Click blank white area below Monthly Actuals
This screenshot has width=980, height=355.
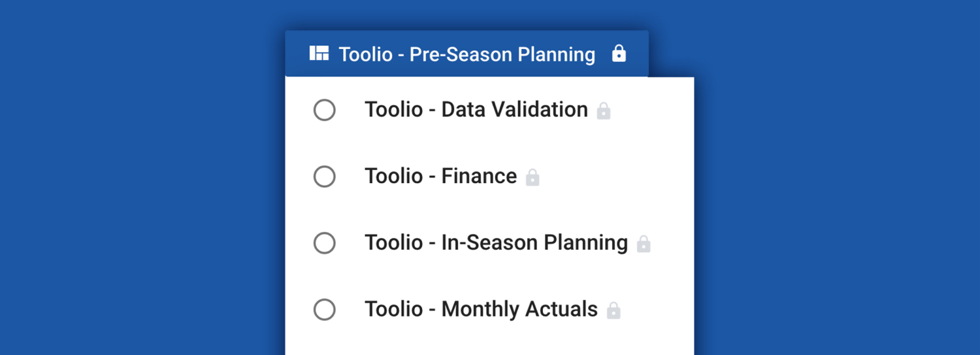pyautogui.click(x=489, y=341)
